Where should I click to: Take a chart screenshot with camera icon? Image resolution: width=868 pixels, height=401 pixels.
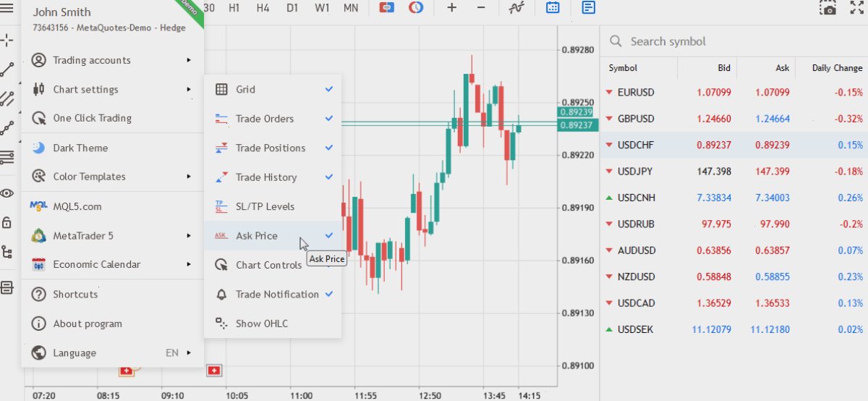pyautogui.click(x=828, y=7)
